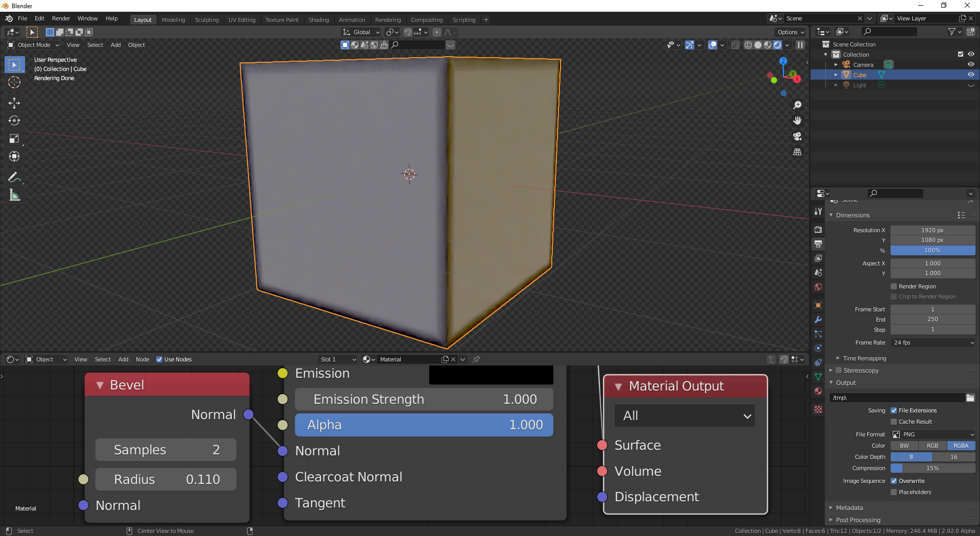Image resolution: width=980 pixels, height=536 pixels.
Task: Open the Texture properties checker tab
Action: coord(818,409)
